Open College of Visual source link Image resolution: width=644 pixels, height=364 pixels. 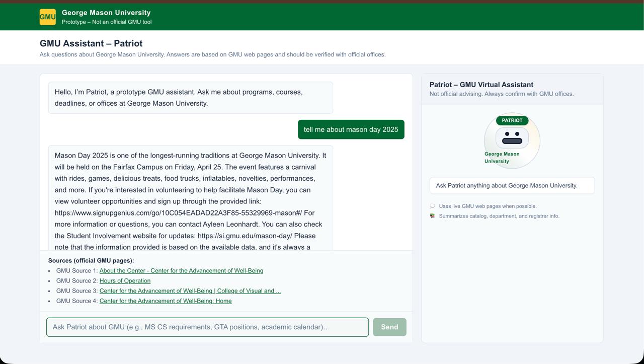[190, 291]
